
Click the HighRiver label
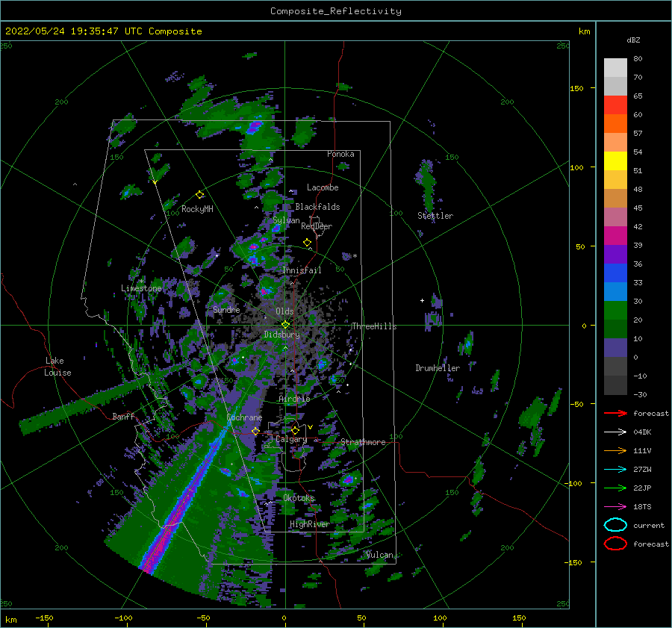coord(309,524)
